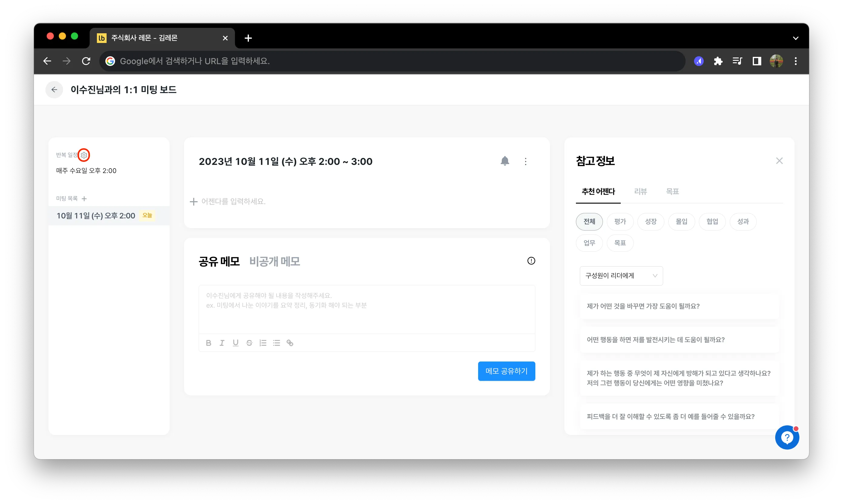Click the 메모 공유하기 button
Viewport: 843px width, 504px height.
click(x=507, y=371)
